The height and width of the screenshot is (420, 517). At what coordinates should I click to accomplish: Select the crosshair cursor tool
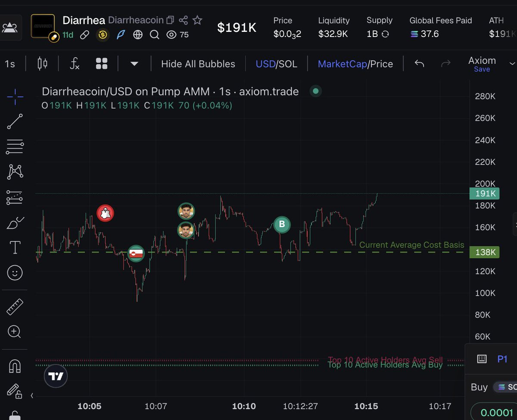click(x=15, y=96)
